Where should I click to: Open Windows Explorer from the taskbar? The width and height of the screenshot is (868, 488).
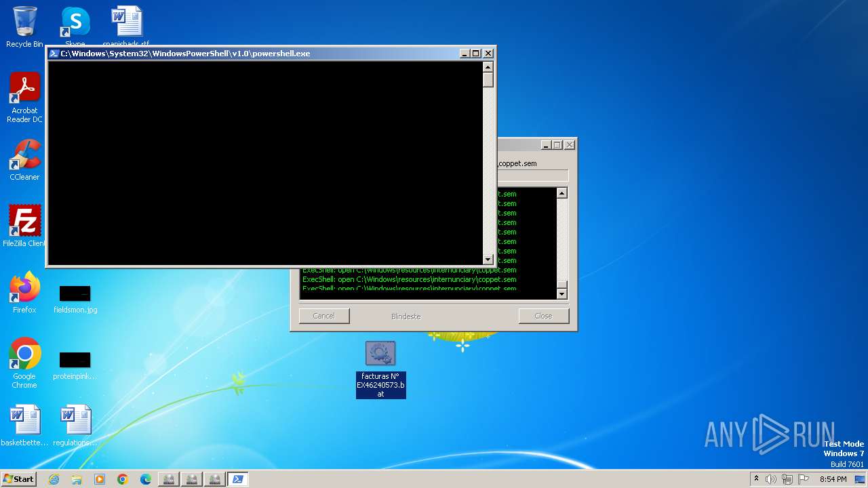pyautogui.click(x=77, y=479)
